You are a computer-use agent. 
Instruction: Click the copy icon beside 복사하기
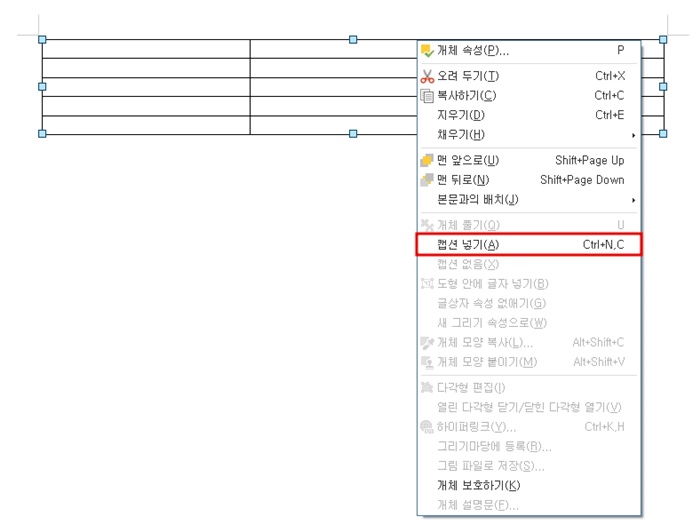point(427,96)
